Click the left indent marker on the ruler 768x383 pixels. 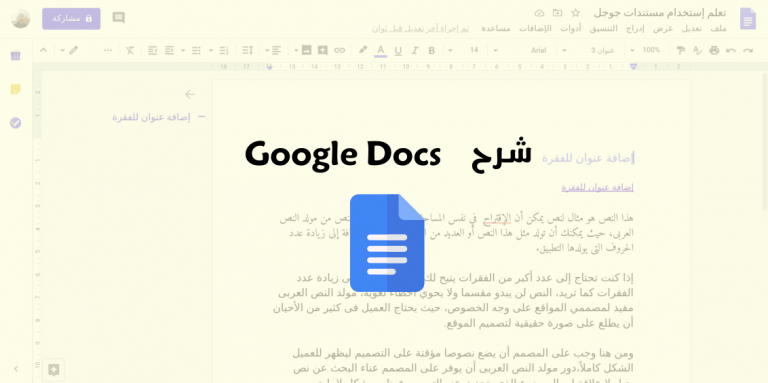[269, 67]
